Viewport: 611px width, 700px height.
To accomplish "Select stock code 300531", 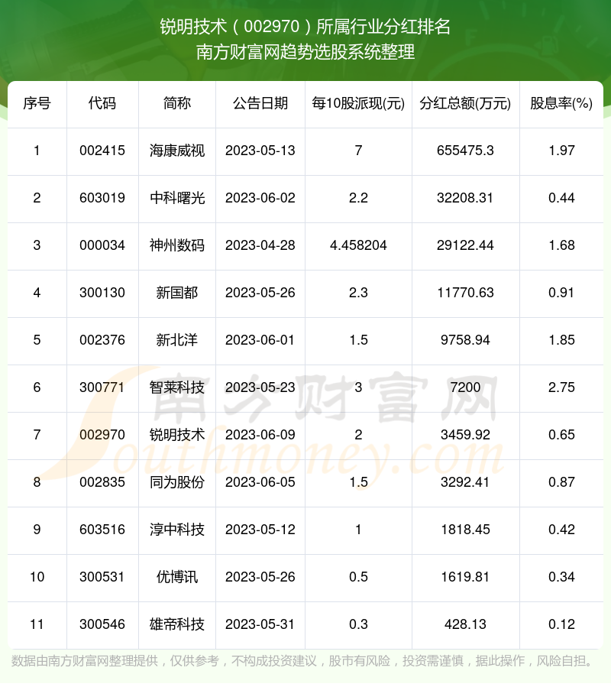I will (102, 576).
